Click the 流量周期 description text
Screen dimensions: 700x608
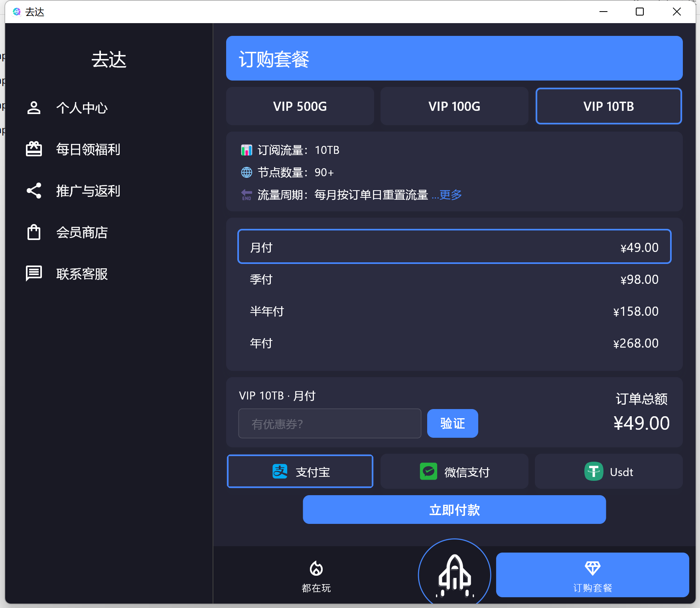tap(343, 195)
